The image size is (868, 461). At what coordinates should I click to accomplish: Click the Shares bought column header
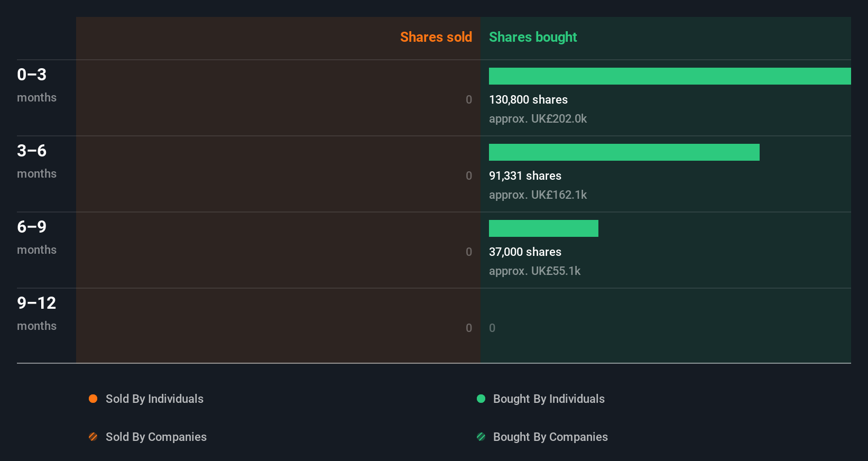pos(533,37)
